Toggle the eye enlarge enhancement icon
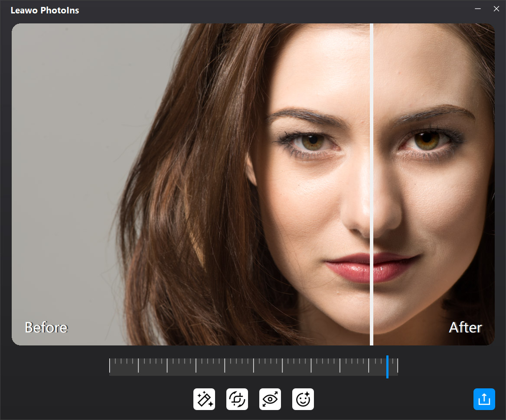506x420 pixels. pyautogui.click(x=270, y=399)
